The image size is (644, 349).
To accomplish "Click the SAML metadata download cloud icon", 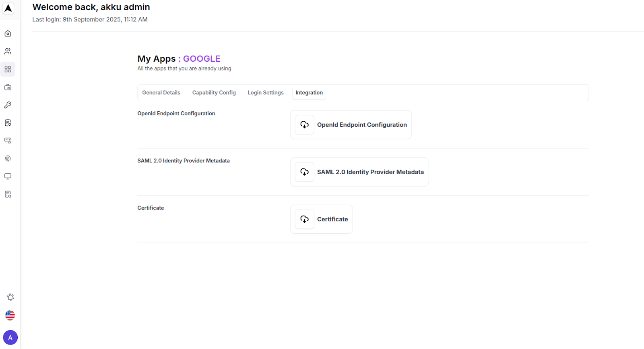I will pyautogui.click(x=304, y=172).
